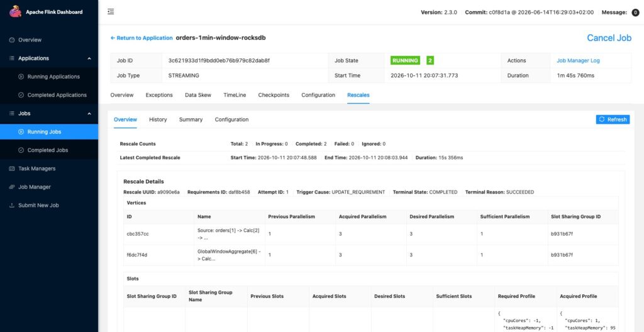644x332 pixels.
Task: Select the Rescales Overview sub-tab
Action: pos(125,119)
